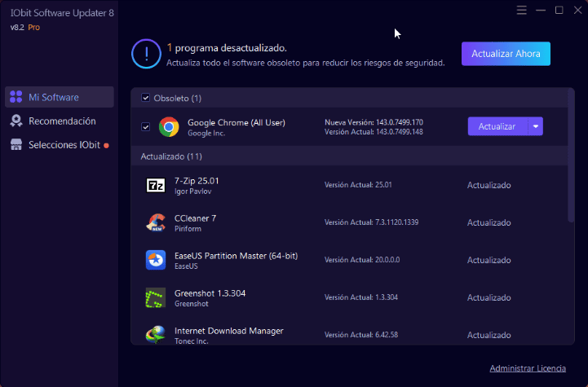
Task: Select the 7-Zip 25.01 row title
Action: click(197, 181)
